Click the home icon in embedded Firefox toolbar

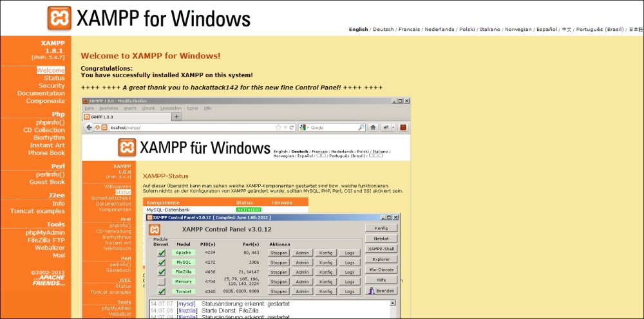click(372, 127)
